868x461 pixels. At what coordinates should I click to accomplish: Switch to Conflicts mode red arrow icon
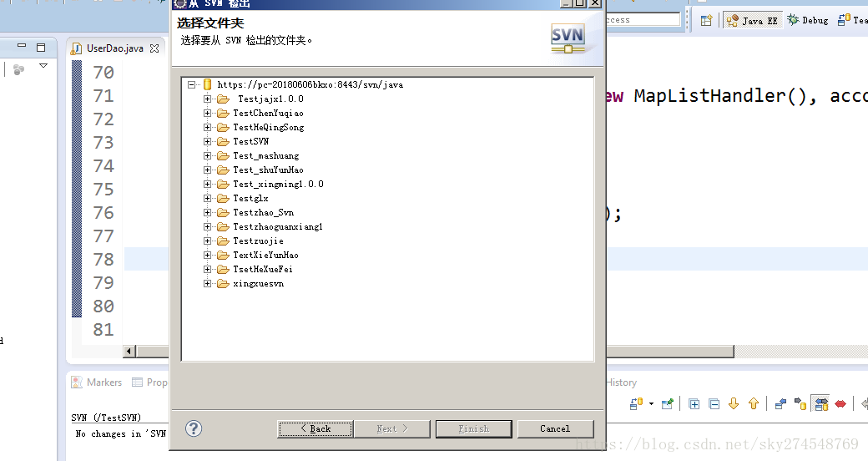point(840,404)
